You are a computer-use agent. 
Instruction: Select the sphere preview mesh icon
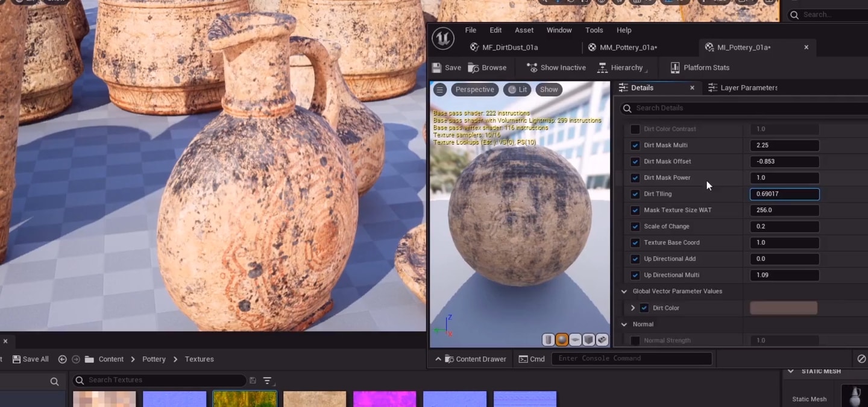(562, 340)
